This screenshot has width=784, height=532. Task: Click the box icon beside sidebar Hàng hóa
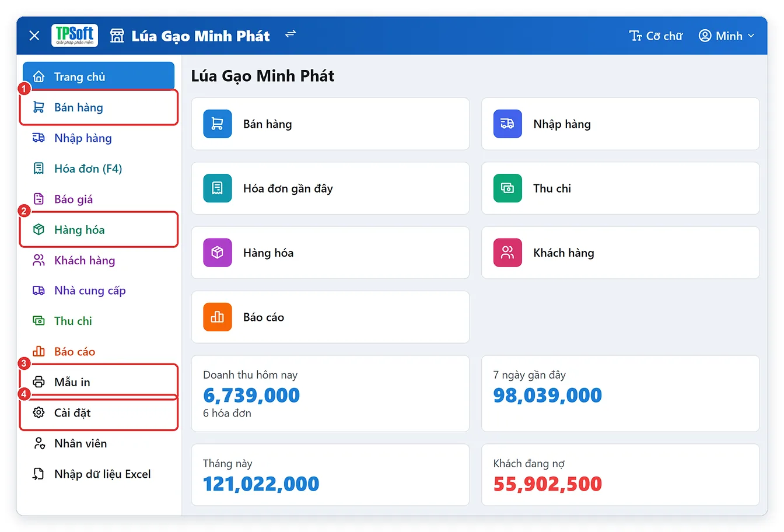[38, 229]
